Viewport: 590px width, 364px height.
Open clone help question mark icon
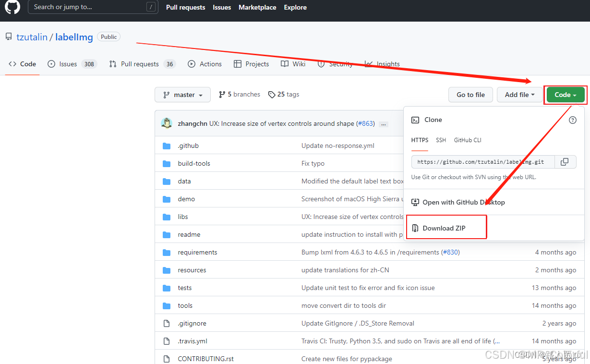(x=573, y=120)
